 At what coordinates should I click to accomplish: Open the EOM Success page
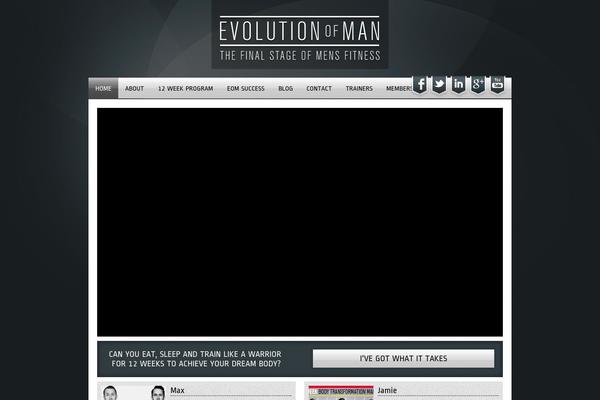click(x=246, y=88)
